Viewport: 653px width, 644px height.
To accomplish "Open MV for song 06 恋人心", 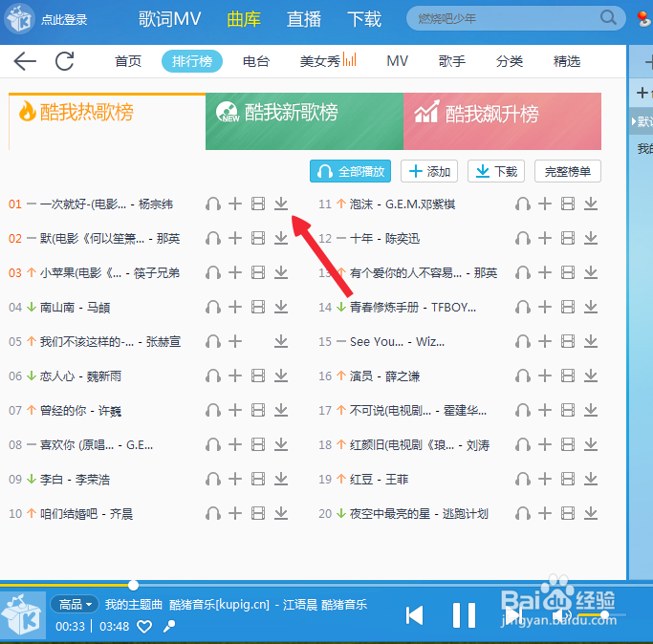I will pyautogui.click(x=258, y=376).
